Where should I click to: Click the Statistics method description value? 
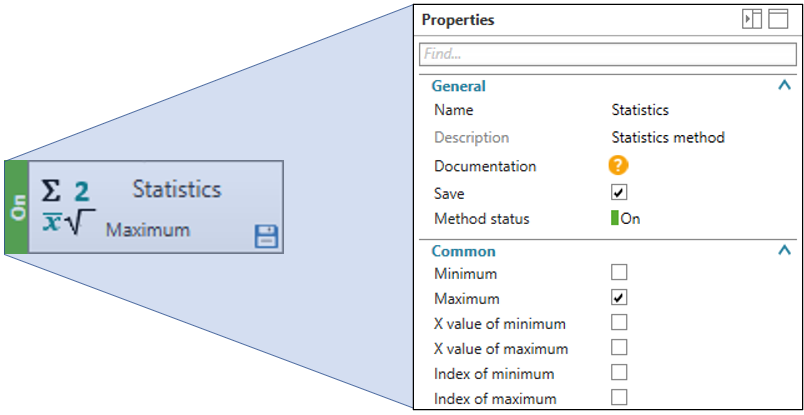tap(668, 137)
